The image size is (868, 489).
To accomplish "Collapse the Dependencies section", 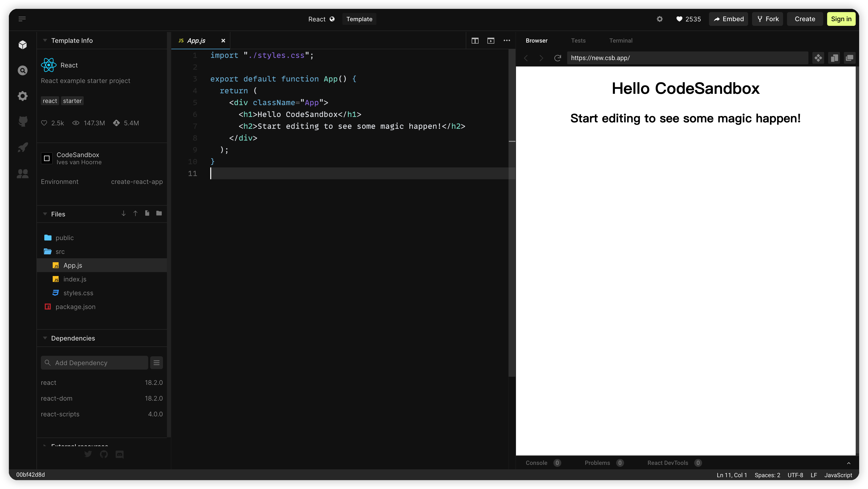I will pyautogui.click(x=45, y=338).
